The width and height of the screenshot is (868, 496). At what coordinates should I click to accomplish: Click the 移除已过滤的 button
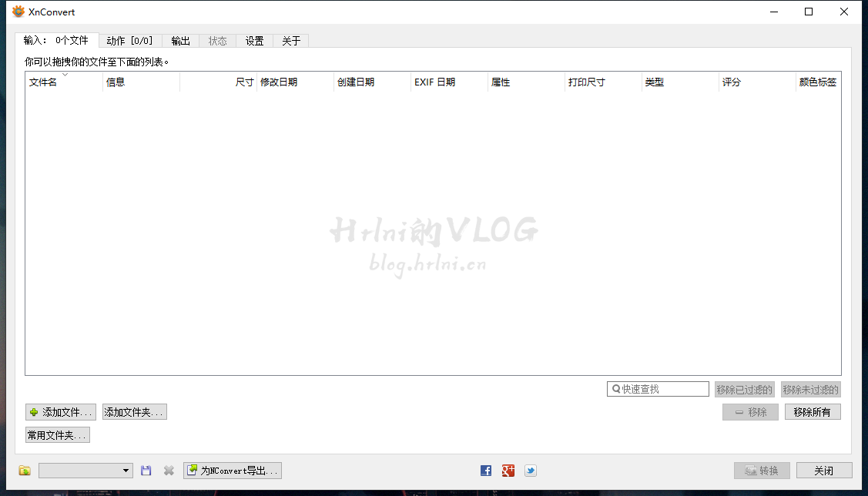(744, 389)
